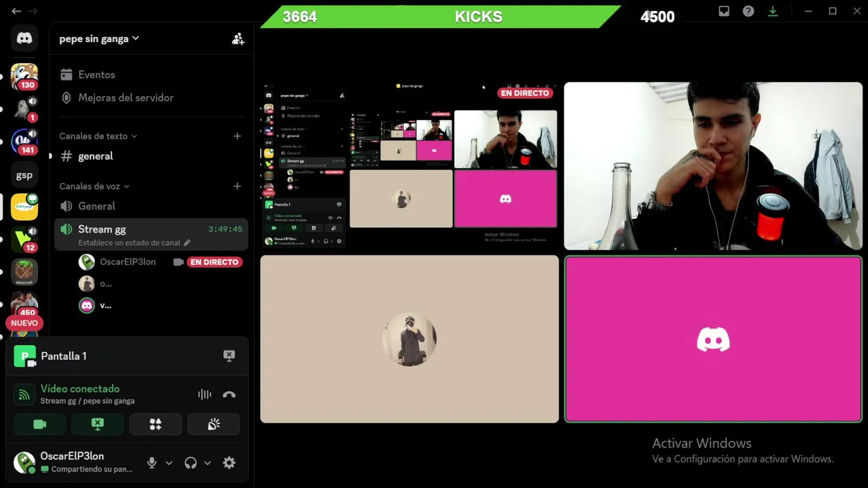
Task: Open the server with 130 notification badge
Action: [x=24, y=77]
